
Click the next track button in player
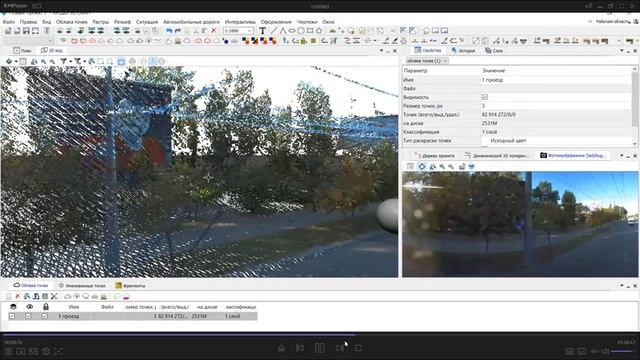coord(340,348)
